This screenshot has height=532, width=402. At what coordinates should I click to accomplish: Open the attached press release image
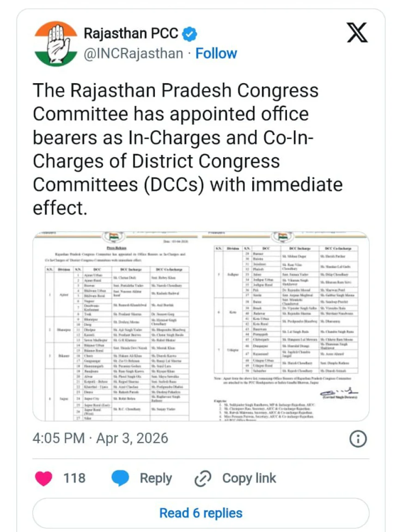[x=201, y=326]
